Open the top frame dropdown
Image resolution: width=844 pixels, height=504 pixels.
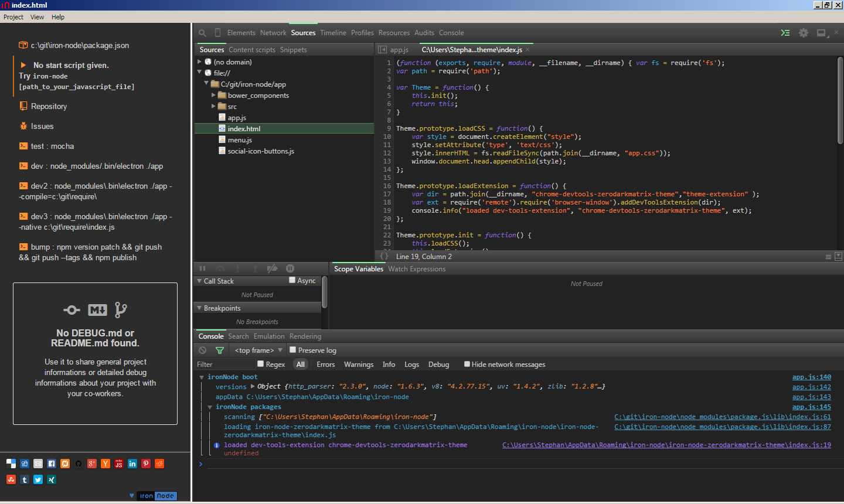pyautogui.click(x=258, y=350)
